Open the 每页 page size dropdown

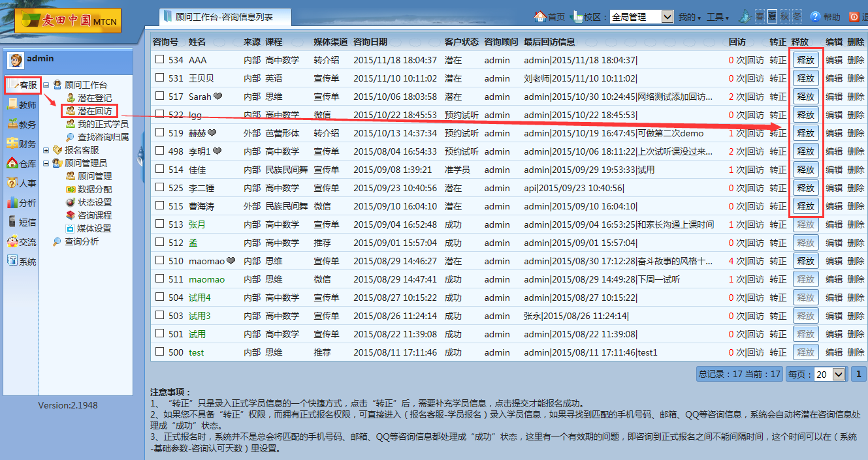(829, 375)
